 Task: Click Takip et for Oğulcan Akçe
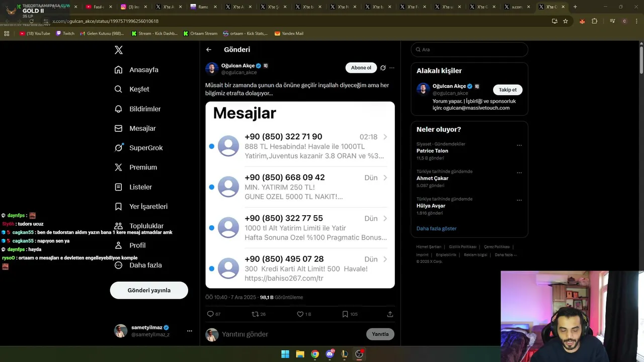tap(508, 90)
